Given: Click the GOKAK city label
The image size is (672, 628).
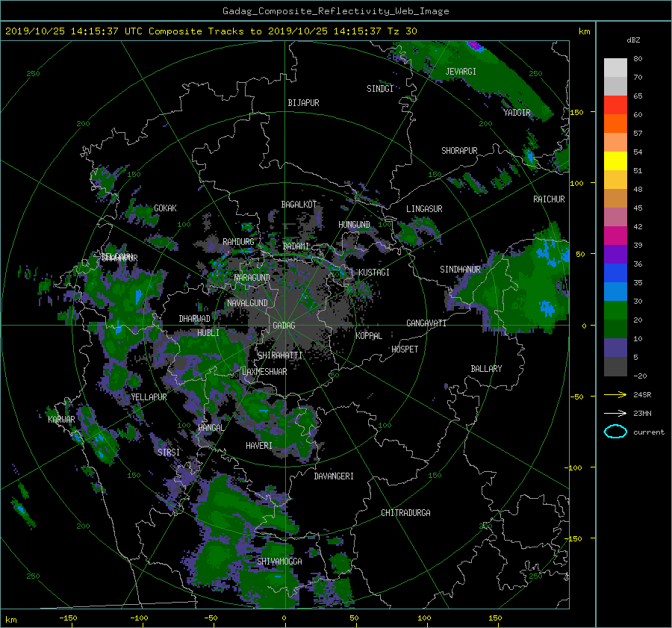Looking at the screenshot, I should 165,208.
